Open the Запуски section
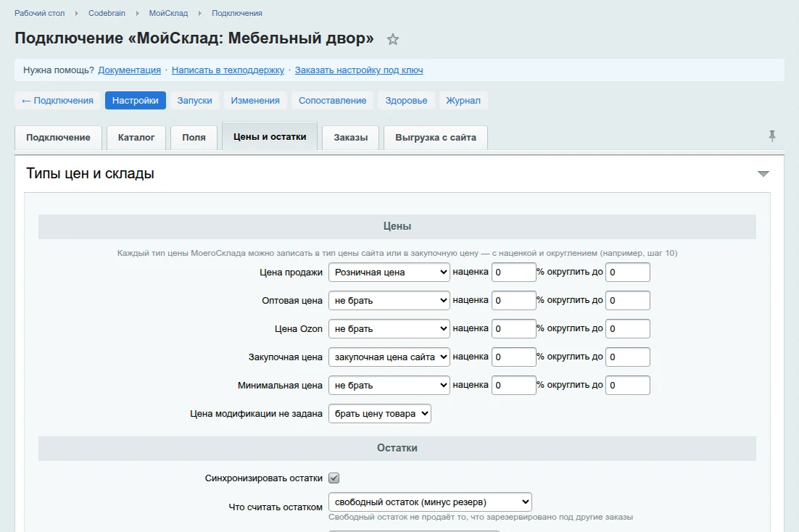799x532 pixels. point(194,101)
